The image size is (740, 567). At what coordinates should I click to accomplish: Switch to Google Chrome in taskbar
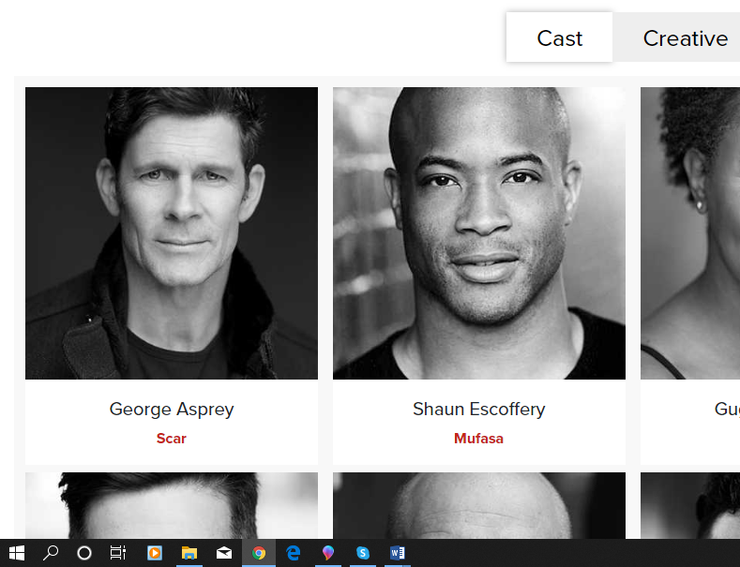pyautogui.click(x=259, y=552)
